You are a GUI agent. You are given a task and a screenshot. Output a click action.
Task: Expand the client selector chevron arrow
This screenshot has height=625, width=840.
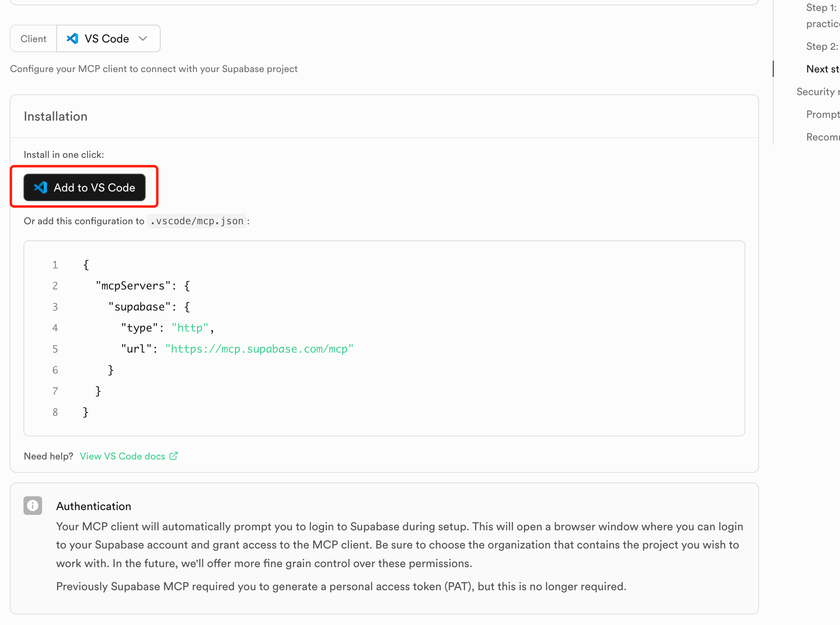click(143, 38)
